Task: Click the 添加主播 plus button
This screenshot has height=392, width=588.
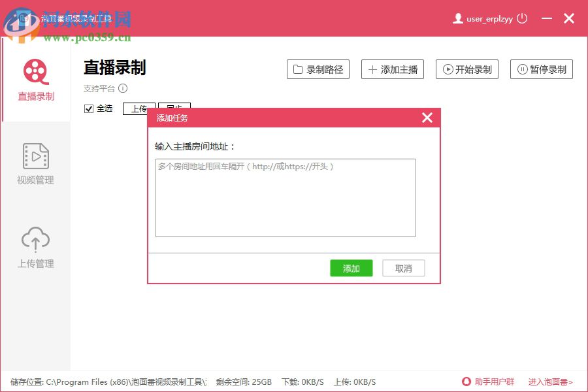Action: pos(393,69)
